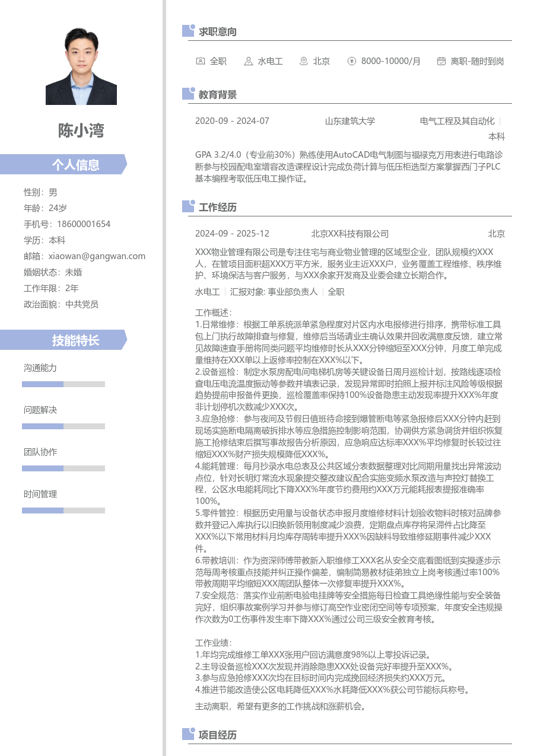This screenshot has width=534, height=756.
Task: Click the 沟通能力 skill level bar
Action: pos(63,384)
